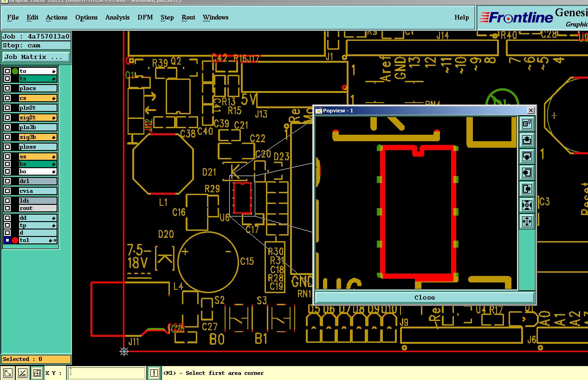Open the File menu
Image resolution: width=588 pixels, height=380 pixels.
point(13,17)
